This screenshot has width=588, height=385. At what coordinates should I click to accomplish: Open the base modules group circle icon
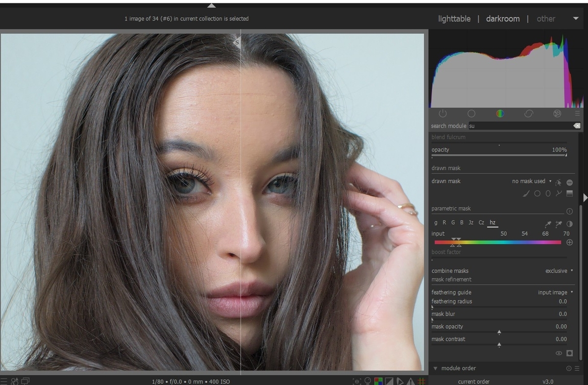[471, 114]
